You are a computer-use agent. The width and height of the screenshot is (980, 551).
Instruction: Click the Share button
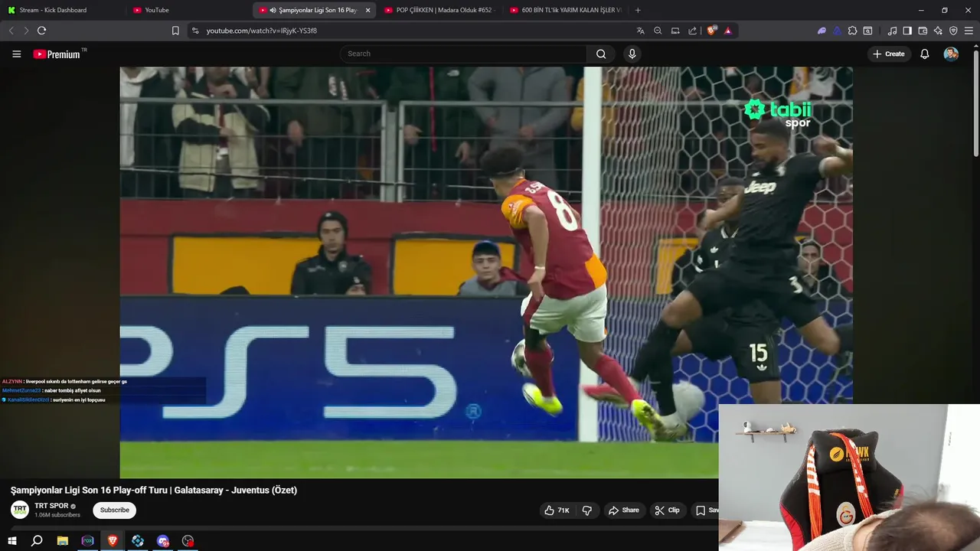pyautogui.click(x=623, y=510)
